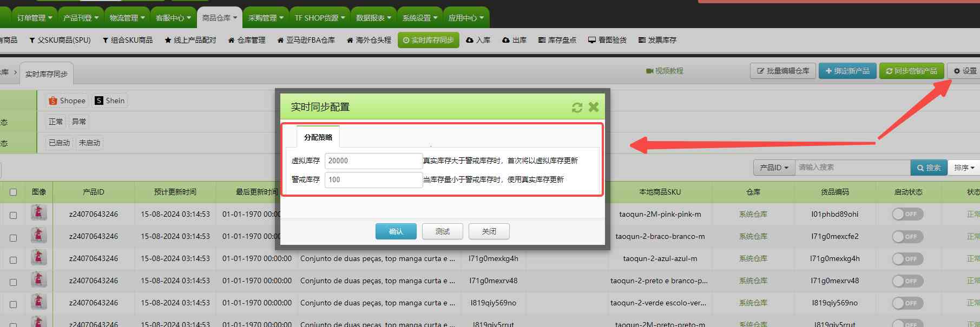This screenshot has width=980, height=327.
Task: Close the 实时同步配置 dialog with the X icon
Action: (594, 107)
